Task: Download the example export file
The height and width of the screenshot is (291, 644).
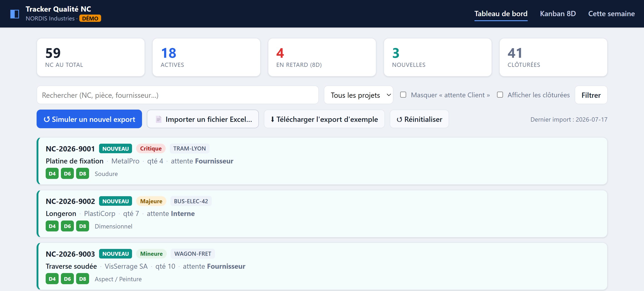Action: 324,119
